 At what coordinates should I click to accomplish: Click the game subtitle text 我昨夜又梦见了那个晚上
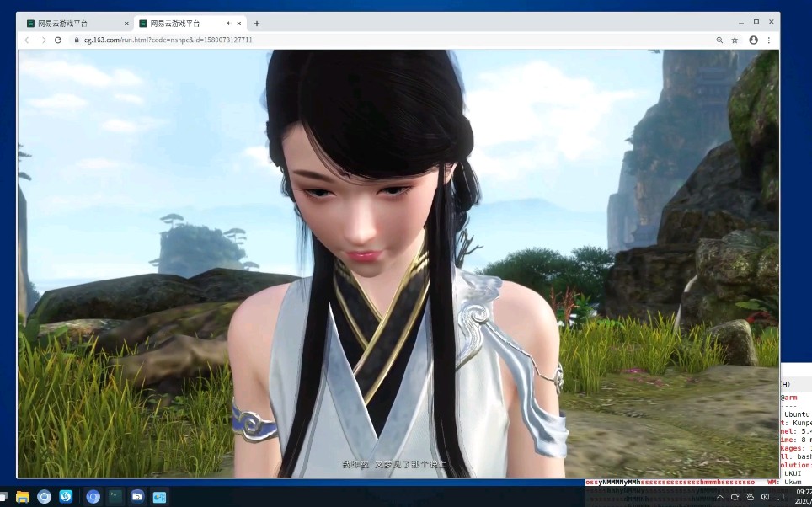[393, 465]
